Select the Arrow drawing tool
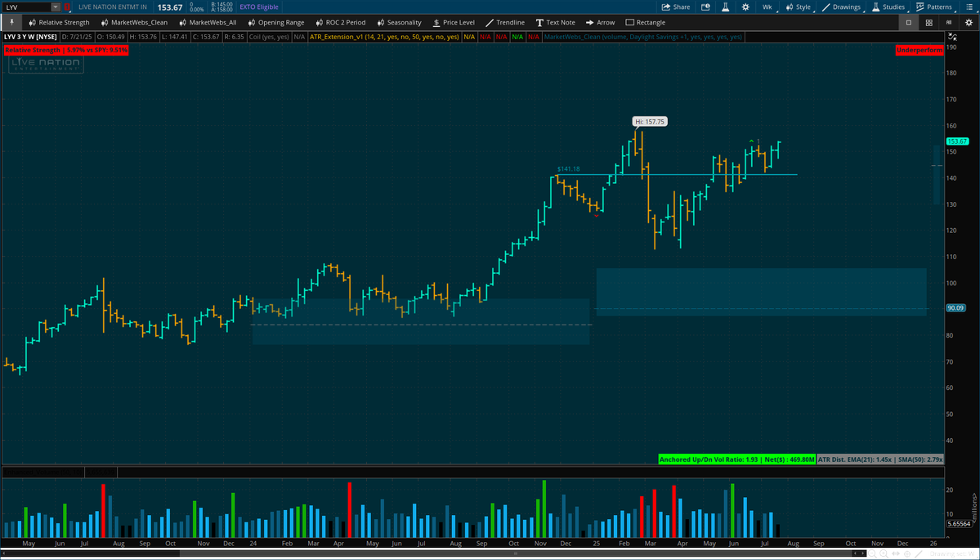Screen dimensions: 980x560 tap(600, 23)
